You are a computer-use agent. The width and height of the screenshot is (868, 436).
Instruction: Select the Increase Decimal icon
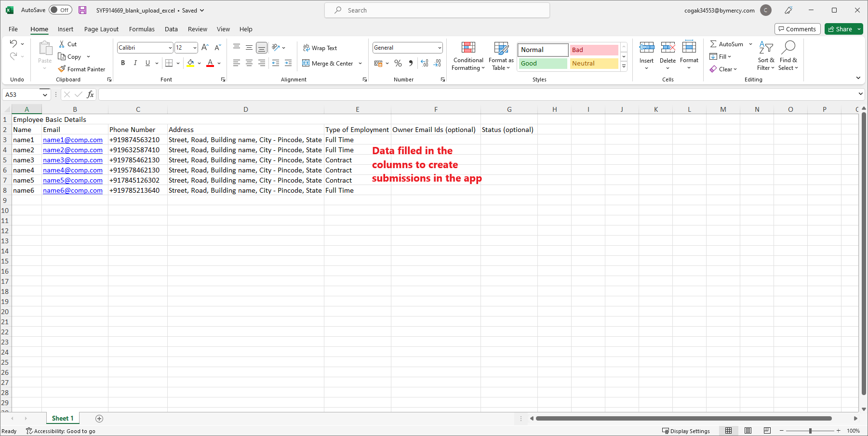(x=424, y=63)
